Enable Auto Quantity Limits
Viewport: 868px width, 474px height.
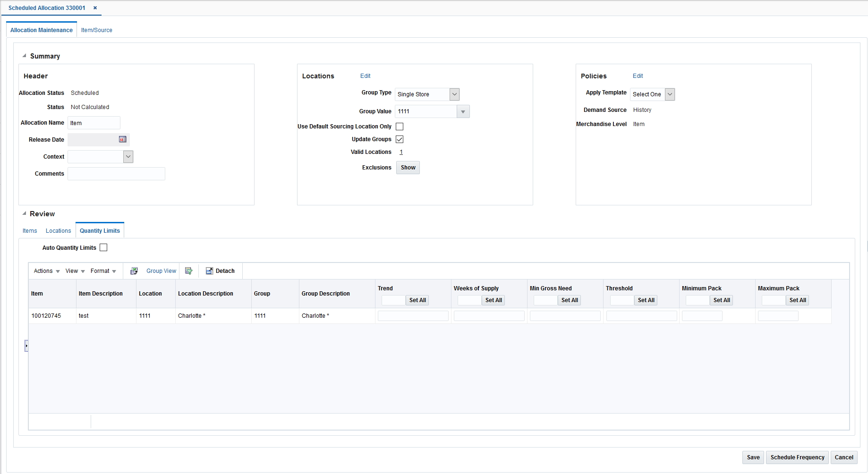click(103, 247)
